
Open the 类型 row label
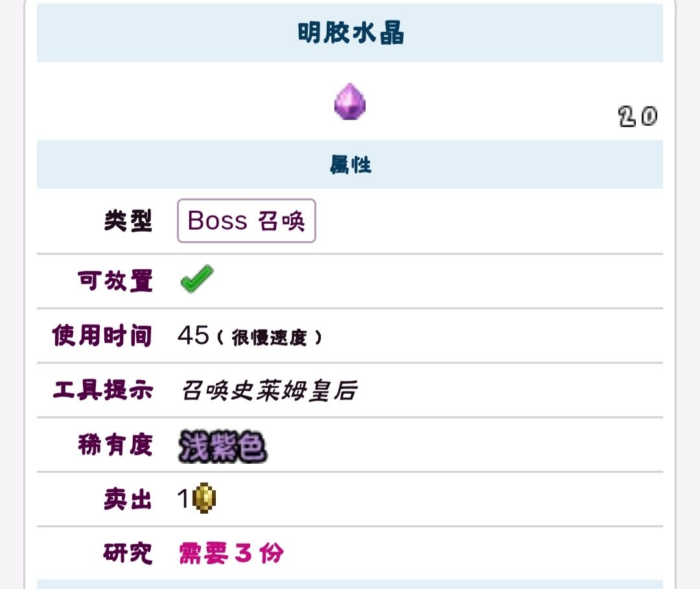coord(128,221)
